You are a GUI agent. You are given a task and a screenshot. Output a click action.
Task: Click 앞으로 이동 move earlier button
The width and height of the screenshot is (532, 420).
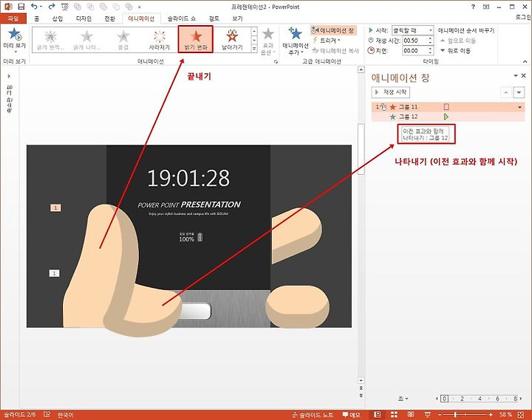pyautogui.click(x=458, y=41)
